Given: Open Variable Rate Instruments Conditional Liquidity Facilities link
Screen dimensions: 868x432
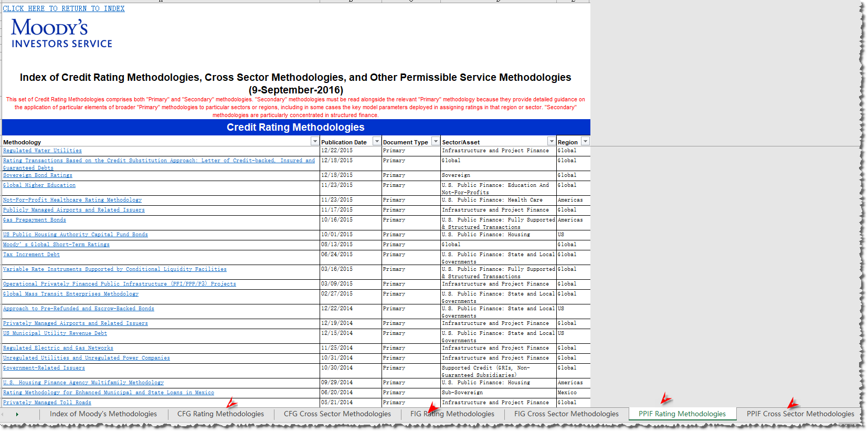Looking at the screenshot, I should point(115,269).
